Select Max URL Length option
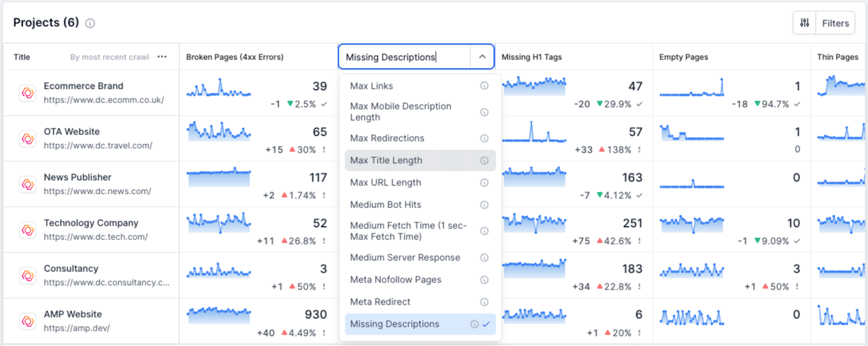 point(385,183)
